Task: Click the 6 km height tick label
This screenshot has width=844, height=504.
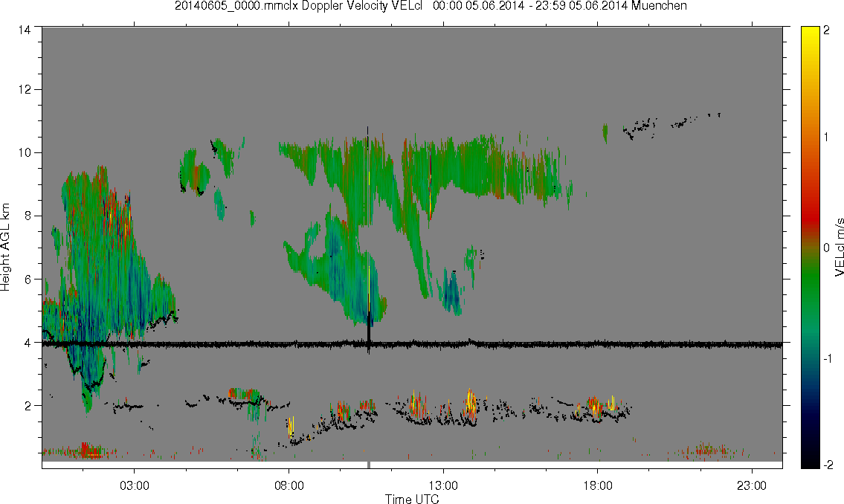Action: tap(28, 280)
